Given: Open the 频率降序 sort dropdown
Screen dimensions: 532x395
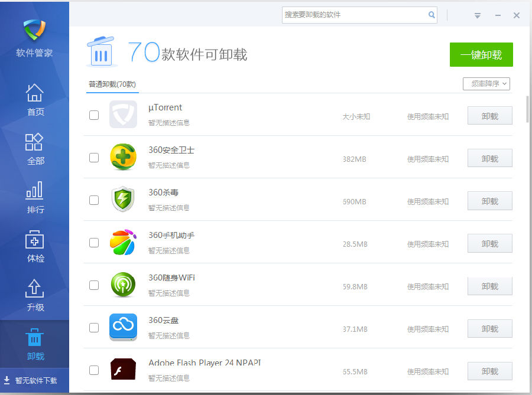Looking at the screenshot, I should (x=486, y=84).
